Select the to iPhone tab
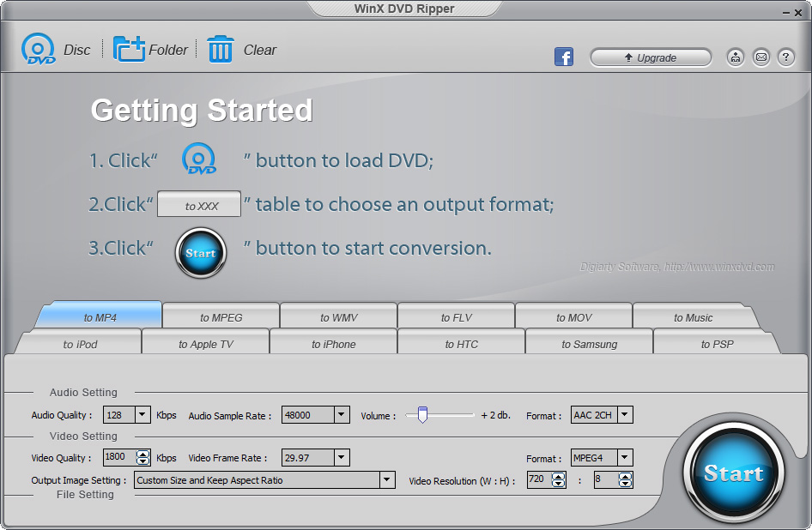This screenshot has height=530, width=812. [x=333, y=344]
